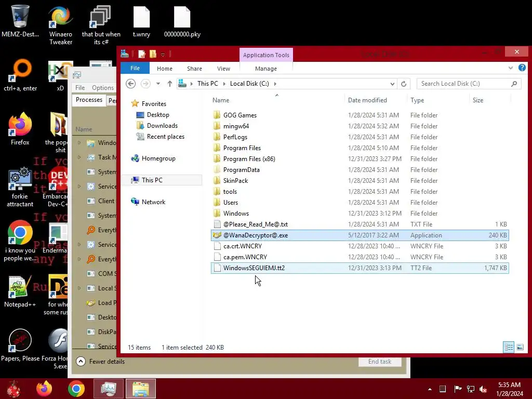Click the Firefox taskbar icon
Viewport: 532px width, 399px height.
pyautogui.click(x=44, y=389)
